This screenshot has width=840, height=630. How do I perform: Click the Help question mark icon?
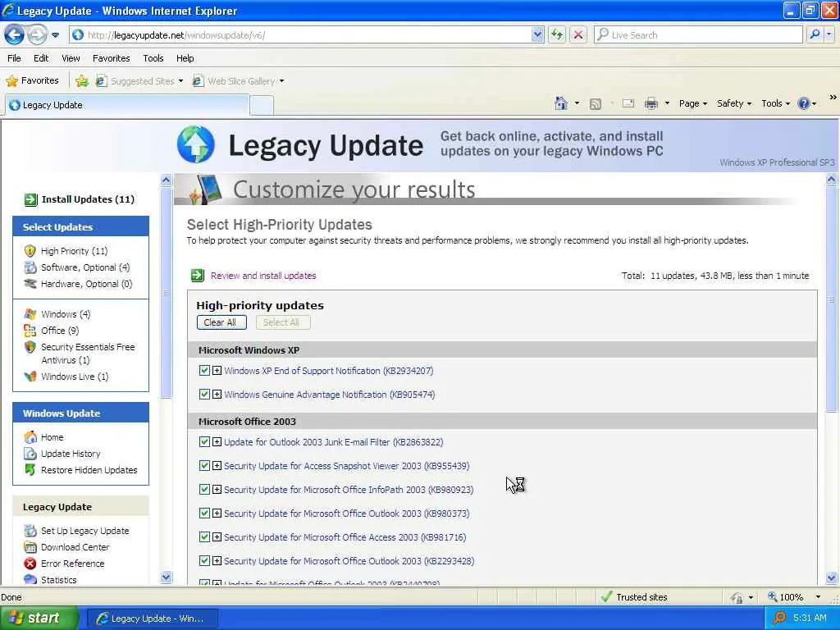[x=804, y=103]
